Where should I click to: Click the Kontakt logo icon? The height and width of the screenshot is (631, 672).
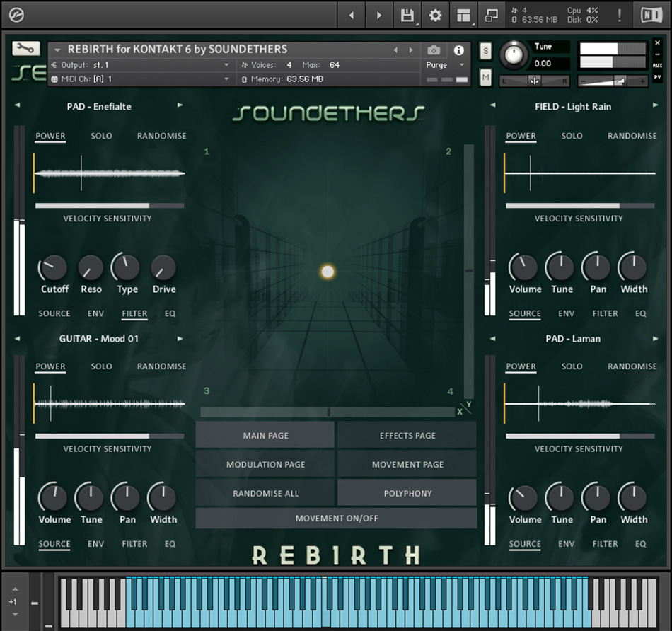tap(16, 15)
